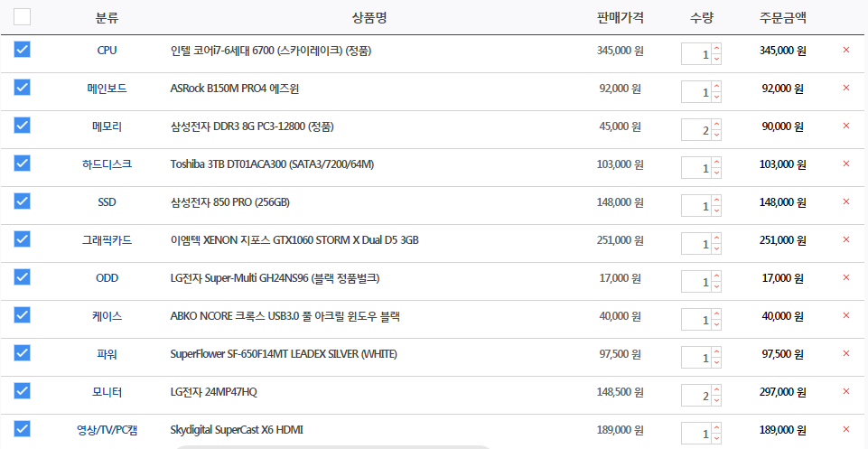Viewport: 868px width, 449px height.
Task: Increase quantity of Samsung DDR3 memory
Action: point(716,124)
